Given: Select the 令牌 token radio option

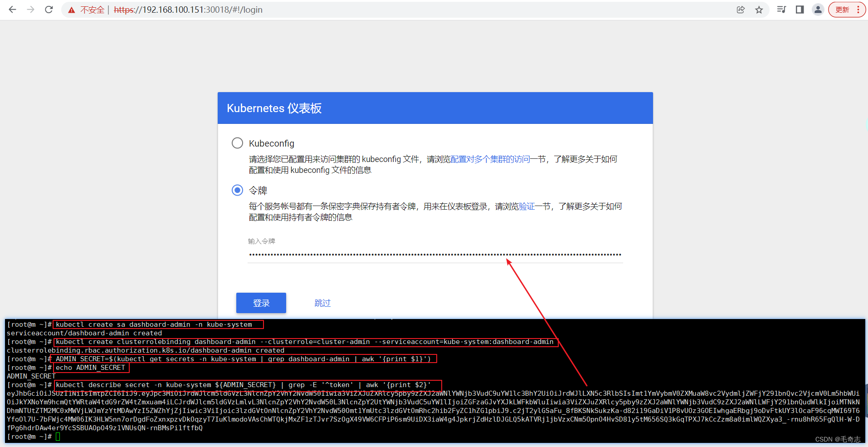Looking at the screenshot, I should pyautogui.click(x=237, y=190).
